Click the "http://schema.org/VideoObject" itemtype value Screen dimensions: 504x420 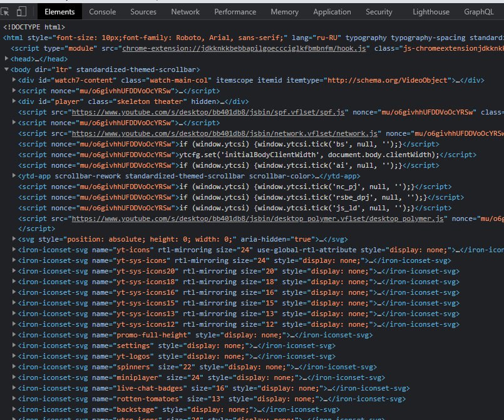coord(388,80)
